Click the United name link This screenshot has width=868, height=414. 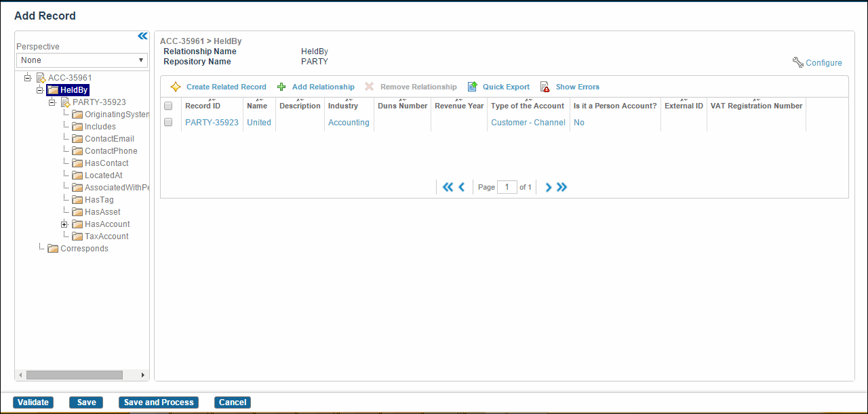[259, 123]
